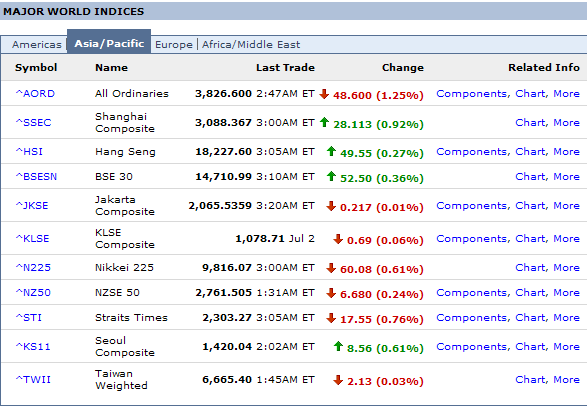
Task: Click green up arrow for Shanghai Composite
Action: coord(324,122)
